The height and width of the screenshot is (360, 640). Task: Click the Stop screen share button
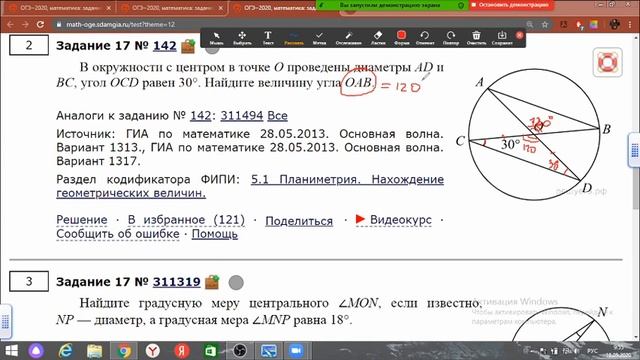(511, 5)
